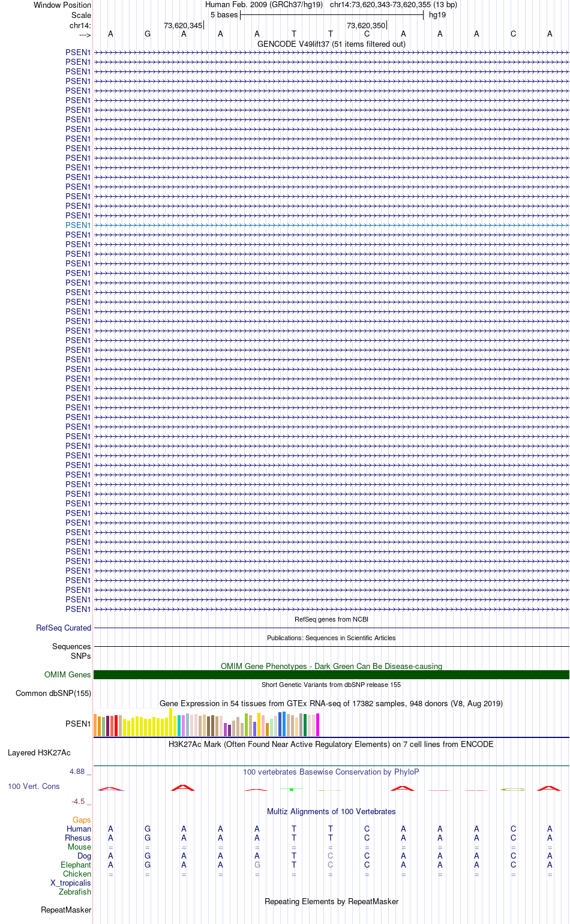
Task: Click the orange Gaps row label
Action: click(x=82, y=820)
